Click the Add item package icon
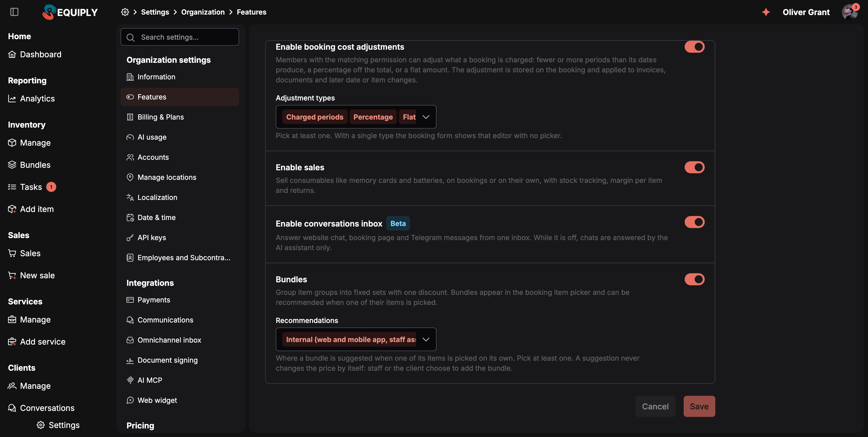Screen dimensions: 868x437 click(12, 209)
